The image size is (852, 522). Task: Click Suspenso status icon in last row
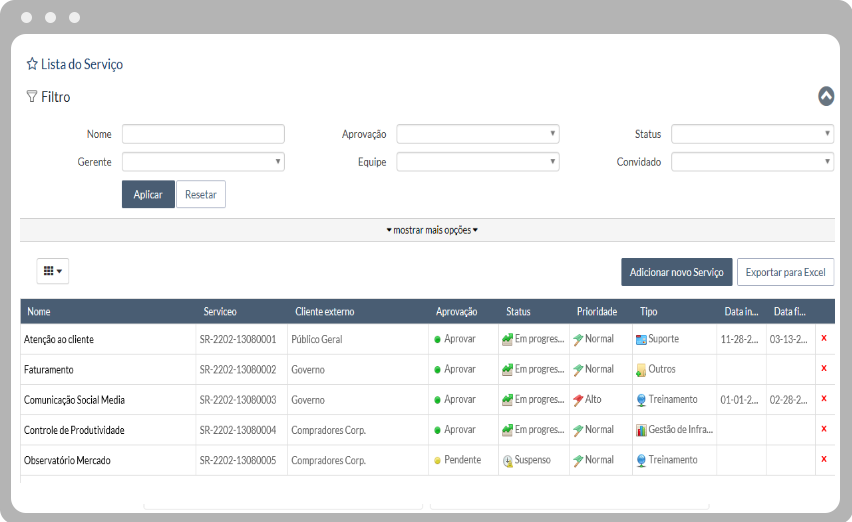click(508, 461)
